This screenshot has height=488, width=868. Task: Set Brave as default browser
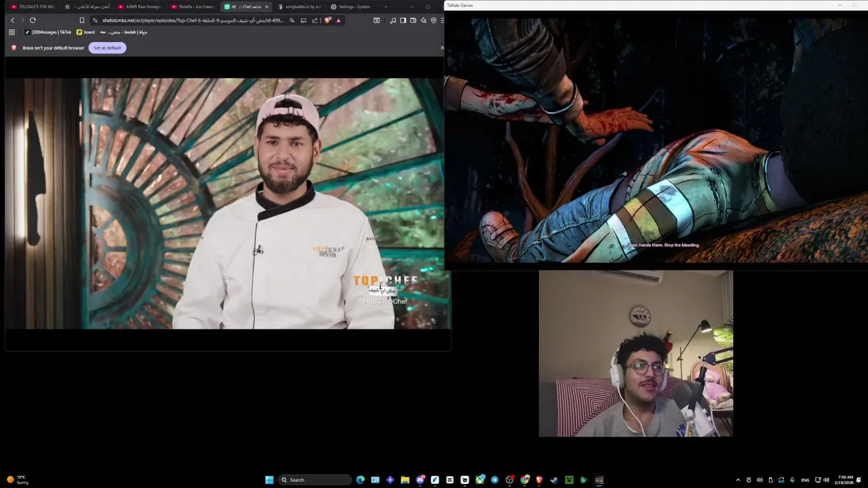[107, 47]
